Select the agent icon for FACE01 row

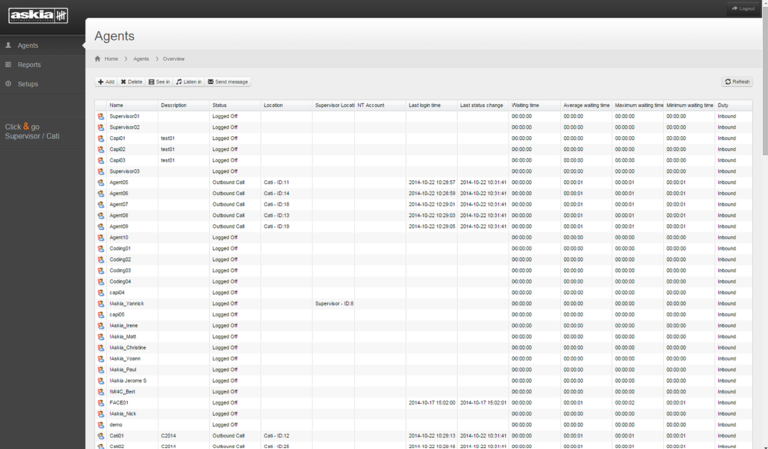click(101, 403)
